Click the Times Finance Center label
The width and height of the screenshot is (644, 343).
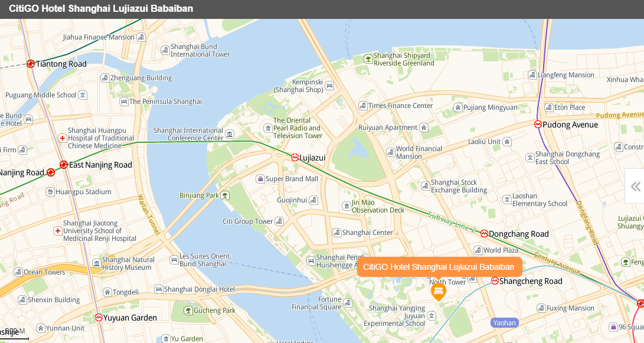pyautogui.click(x=400, y=106)
